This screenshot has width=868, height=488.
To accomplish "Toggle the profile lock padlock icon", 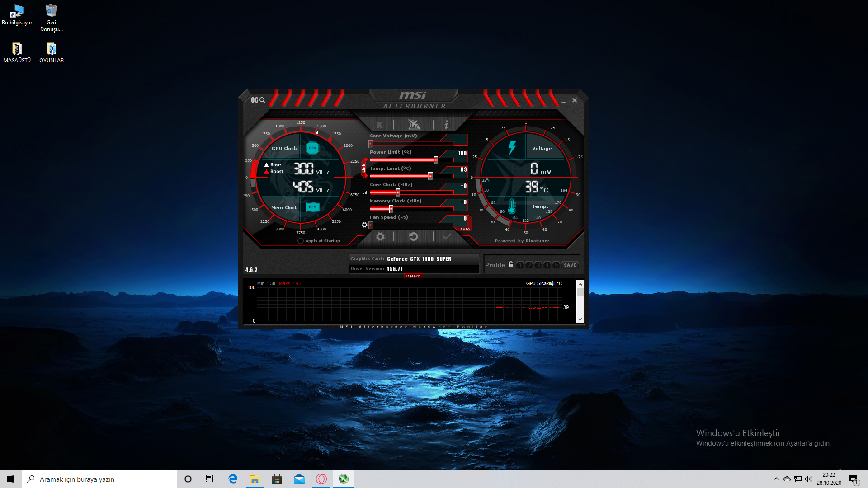I will (x=511, y=264).
